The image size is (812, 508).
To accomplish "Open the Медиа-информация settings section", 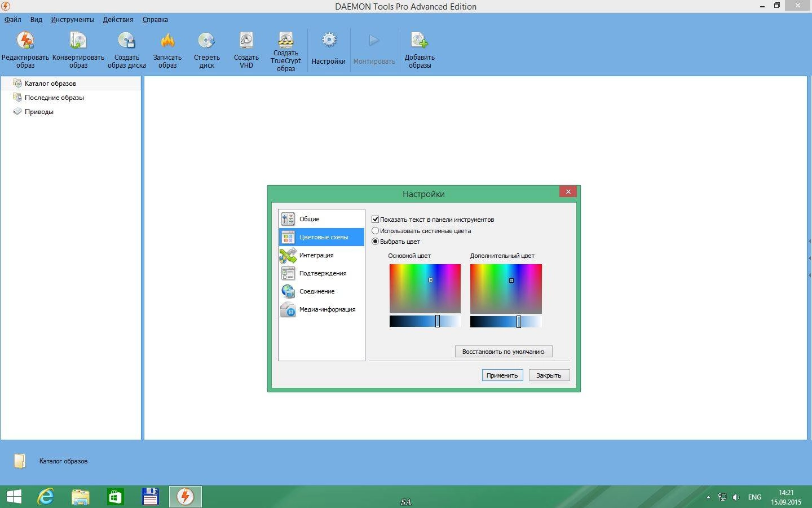I will tap(321, 309).
